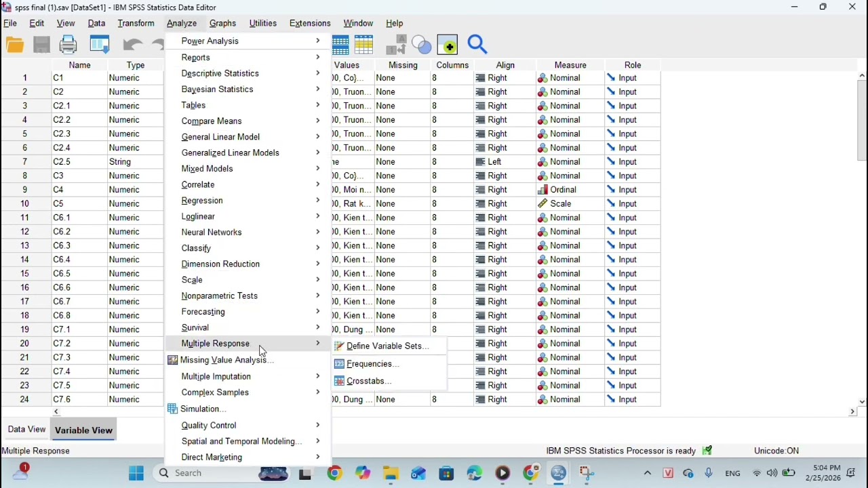The image size is (868, 488).
Task: Click the Missing column header
Action: pos(403,65)
